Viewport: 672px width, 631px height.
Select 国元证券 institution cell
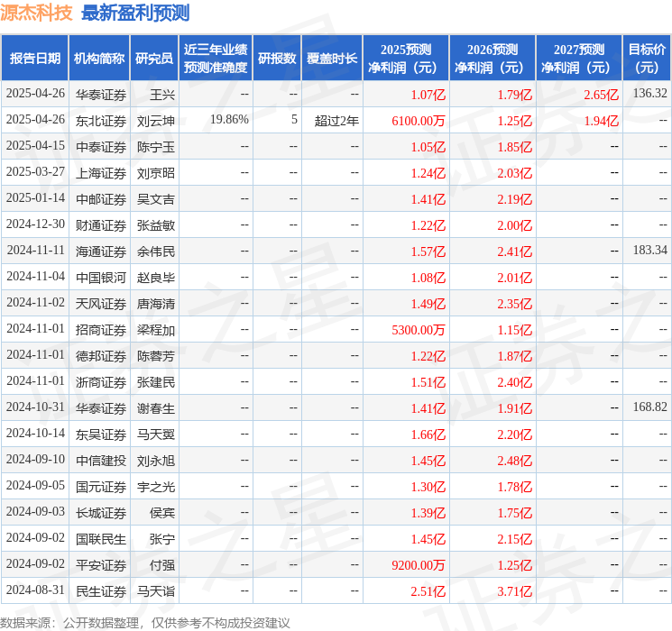[x=101, y=487]
